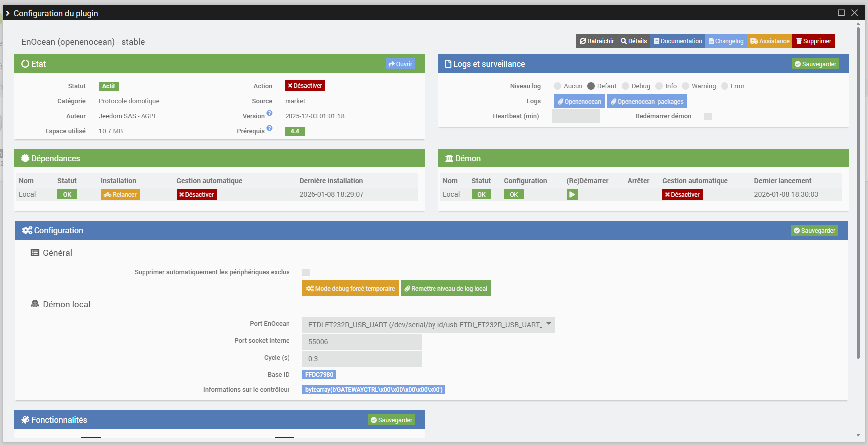Open plugin Détails
The height and width of the screenshot is (446, 868).
(x=634, y=41)
